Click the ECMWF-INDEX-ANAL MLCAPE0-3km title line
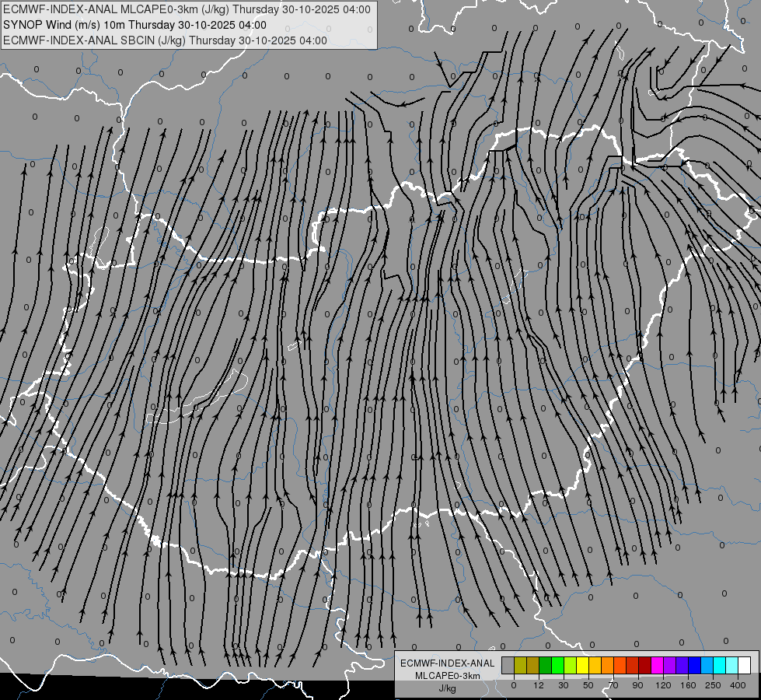Screen dimensions: 761x700 tap(187, 9)
